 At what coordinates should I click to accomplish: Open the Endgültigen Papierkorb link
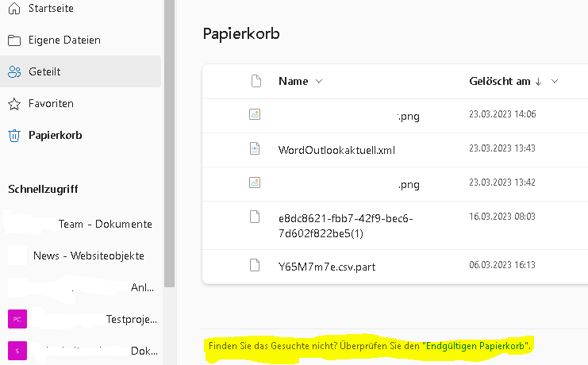pyautogui.click(x=478, y=347)
